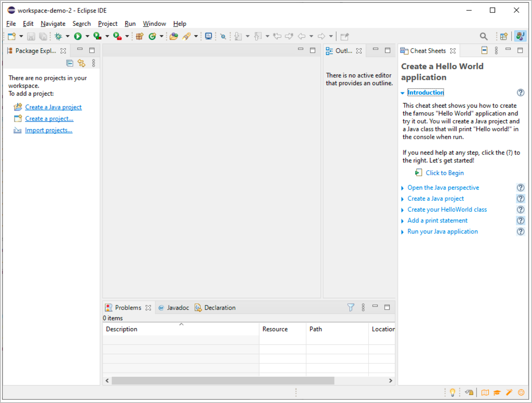Screen dimensions: 532x403
Task: Open the New Java Class dropdown arrow
Action: (161, 37)
